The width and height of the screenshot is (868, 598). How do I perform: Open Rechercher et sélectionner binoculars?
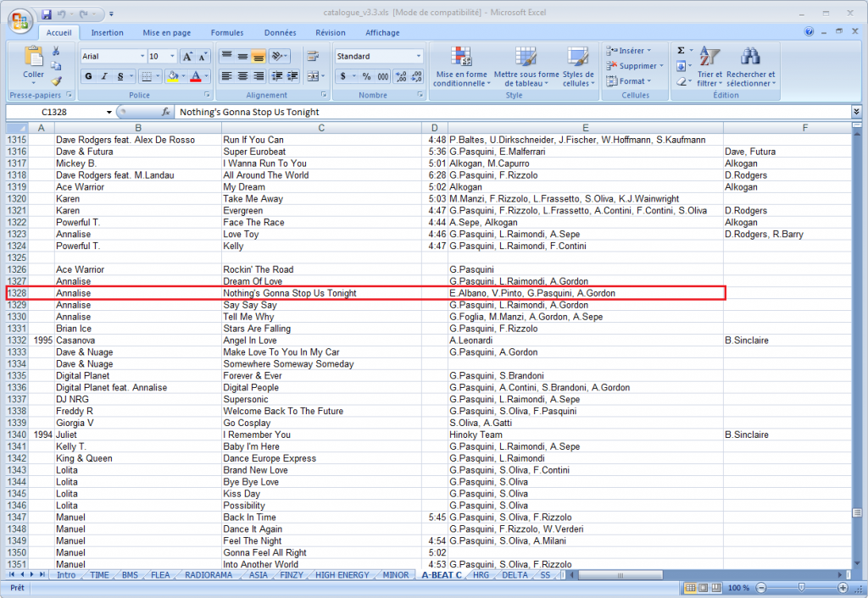pyautogui.click(x=751, y=66)
